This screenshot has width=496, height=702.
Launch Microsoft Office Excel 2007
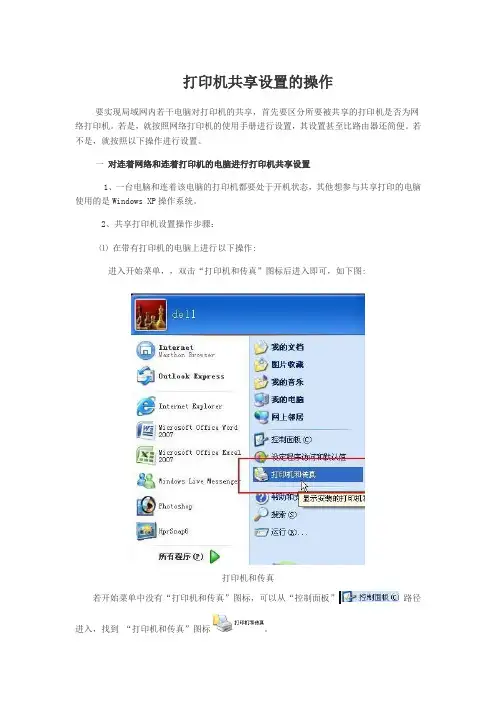point(188,456)
